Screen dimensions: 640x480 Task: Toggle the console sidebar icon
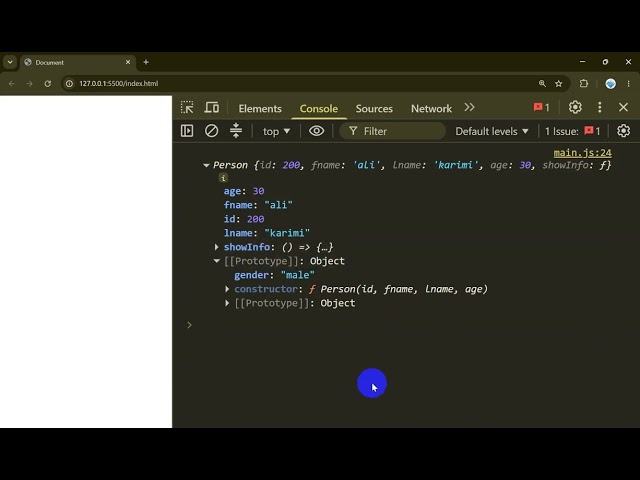point(187,131)
